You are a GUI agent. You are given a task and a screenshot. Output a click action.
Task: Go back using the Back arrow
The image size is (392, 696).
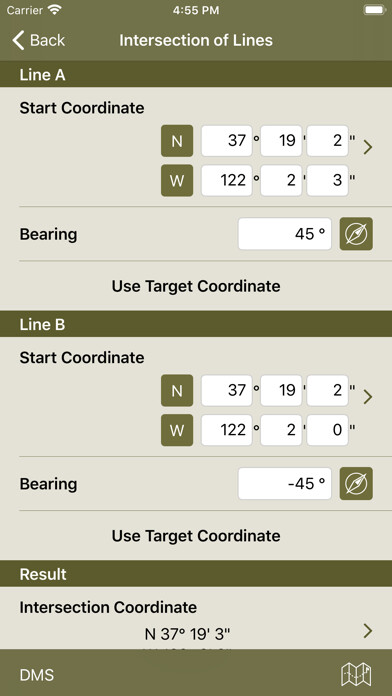point(39,40)
